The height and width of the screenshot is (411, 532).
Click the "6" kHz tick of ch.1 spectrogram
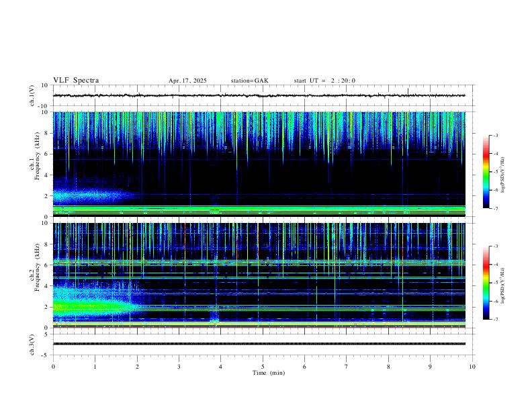(x=46, y=154)
